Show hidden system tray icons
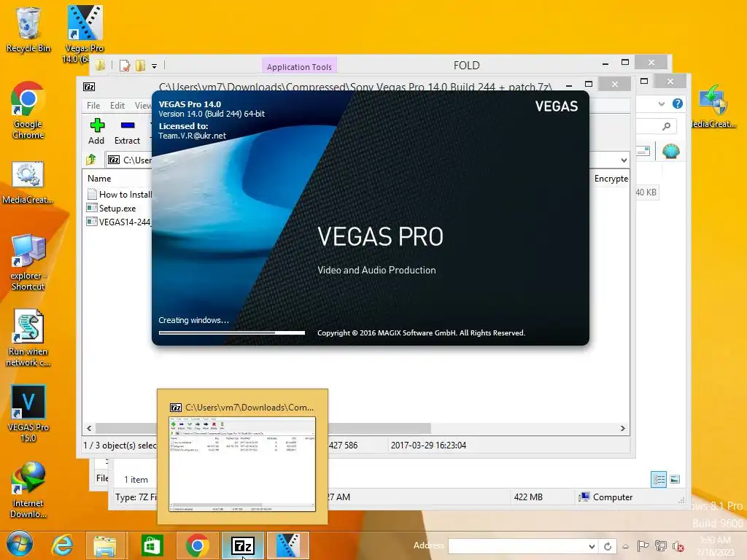The image size is (747, 560). pyautogui.click(x=625, y=546)
